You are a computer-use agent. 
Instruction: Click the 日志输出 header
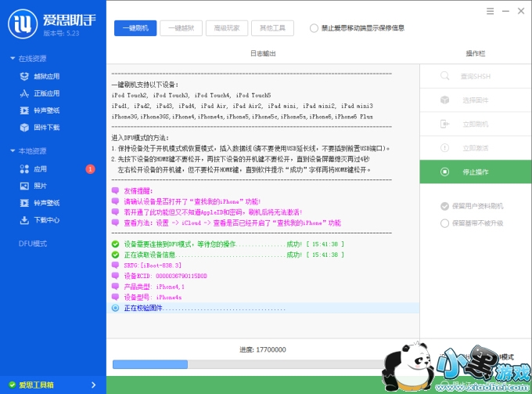(263, 53)
